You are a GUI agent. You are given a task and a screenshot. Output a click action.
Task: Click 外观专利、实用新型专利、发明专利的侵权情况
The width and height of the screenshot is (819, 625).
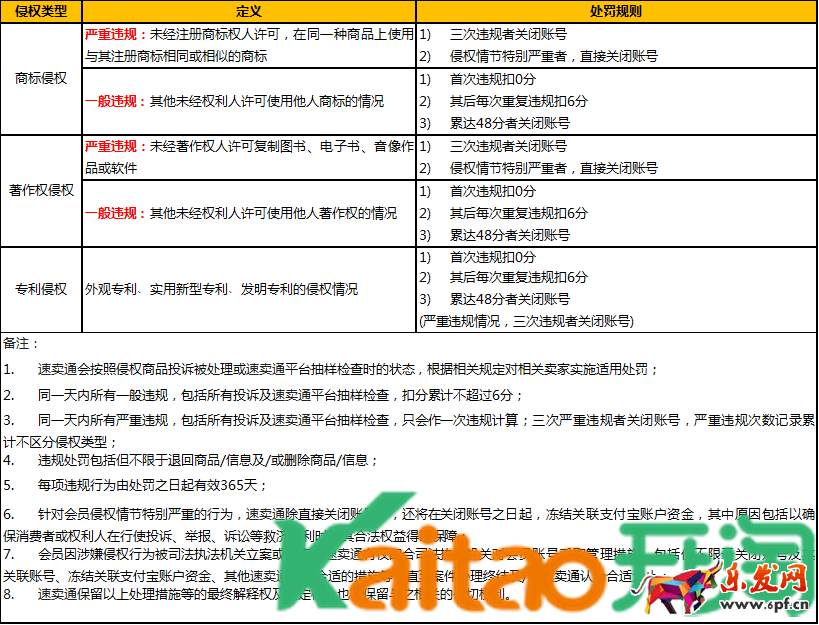221,289
